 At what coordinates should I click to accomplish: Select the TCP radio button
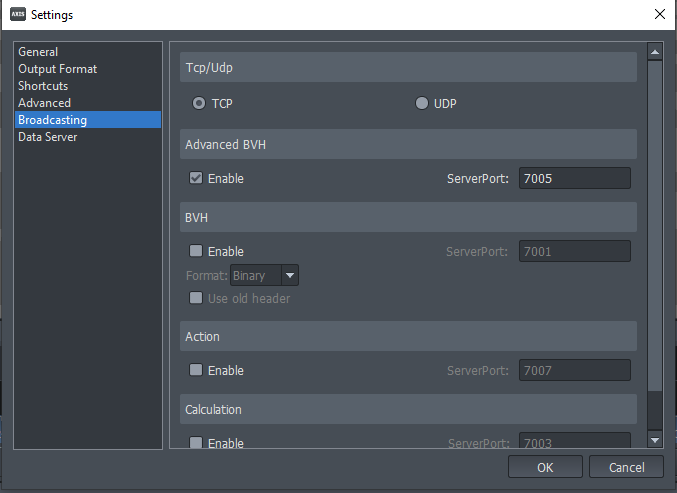point(199,103)
